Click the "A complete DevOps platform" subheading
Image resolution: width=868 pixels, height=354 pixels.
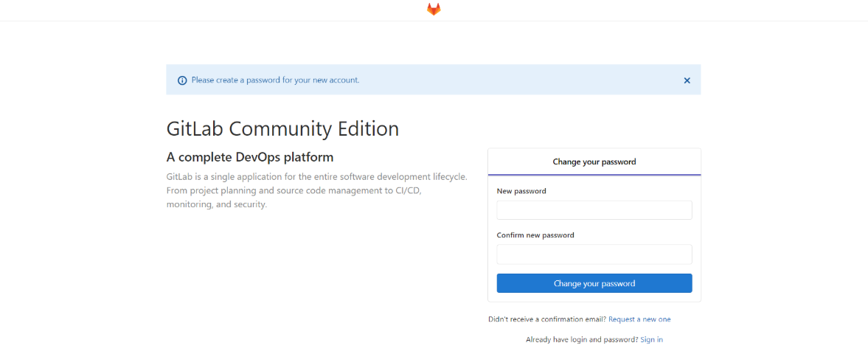(250, 157)
